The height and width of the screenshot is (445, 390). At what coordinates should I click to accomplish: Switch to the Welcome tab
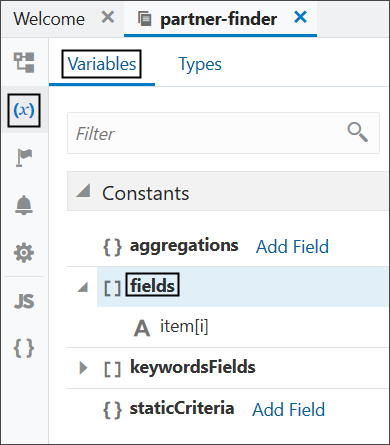click(x=49, y=19)
